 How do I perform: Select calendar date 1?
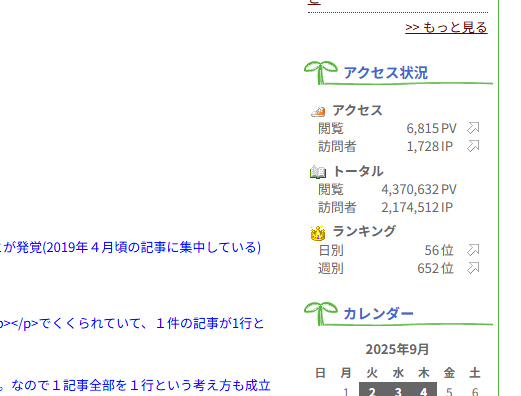point(346,392)
